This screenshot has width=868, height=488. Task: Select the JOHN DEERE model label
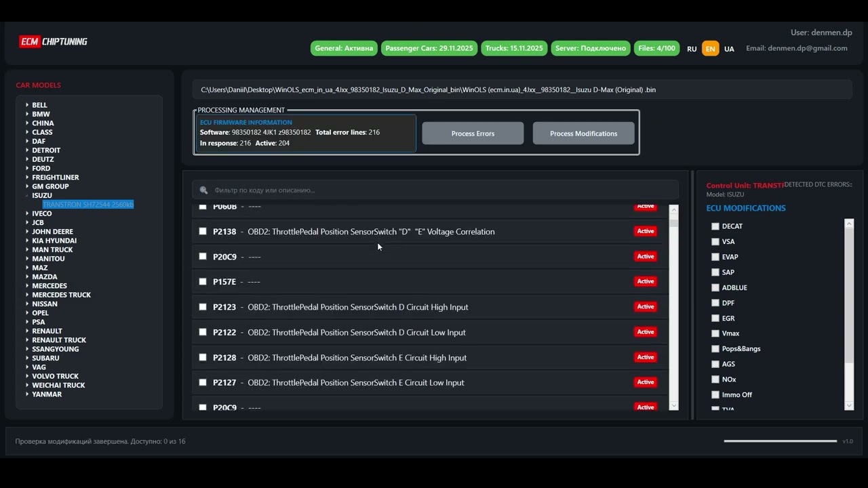pyautogui.click(x=52, y=231)
